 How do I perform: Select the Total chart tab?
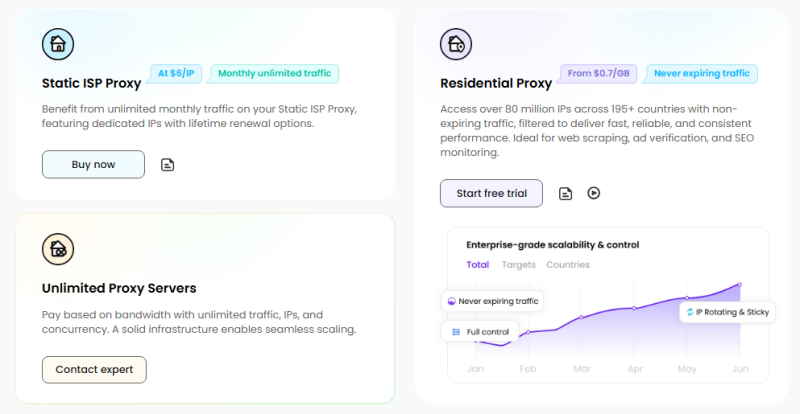point(477,265)
